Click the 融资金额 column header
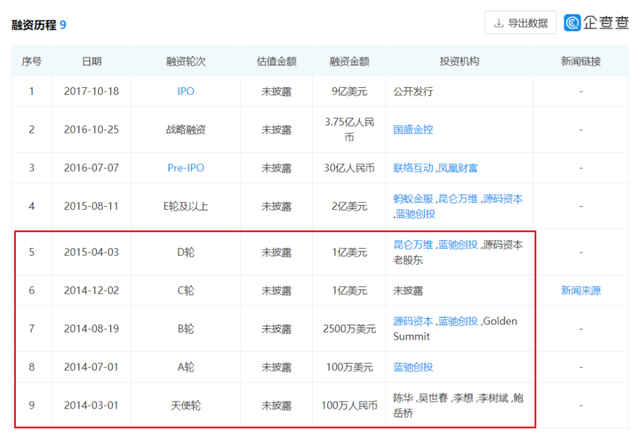The height and width of the screenshot is (439, 640). point(349,61)
